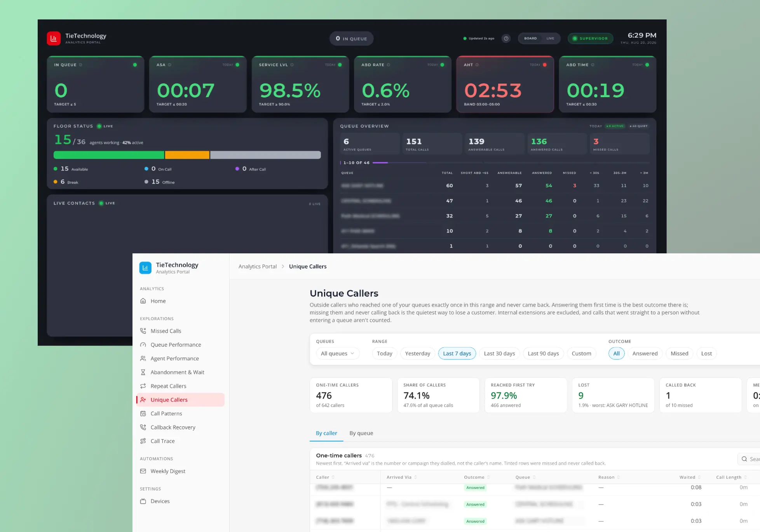
Task: Click the red TieTechnology logo icon
Action: pos(54,38)
